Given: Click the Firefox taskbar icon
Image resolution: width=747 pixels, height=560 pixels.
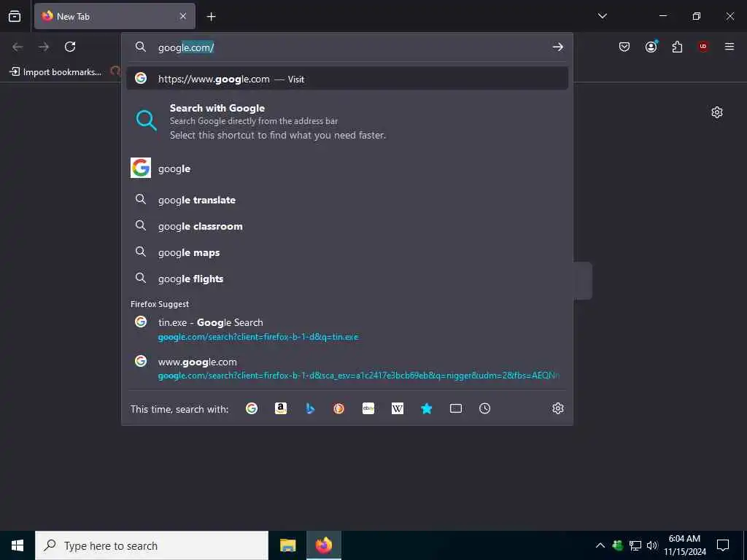Looking at the screenshot, I should coord(323,545).
